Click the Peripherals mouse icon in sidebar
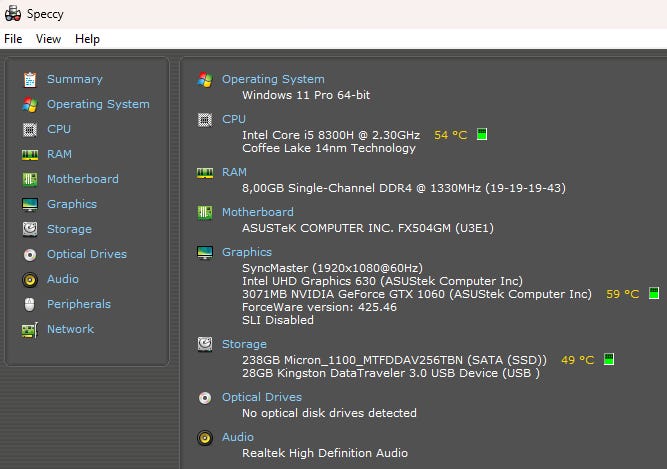 [x=29, y=304]
